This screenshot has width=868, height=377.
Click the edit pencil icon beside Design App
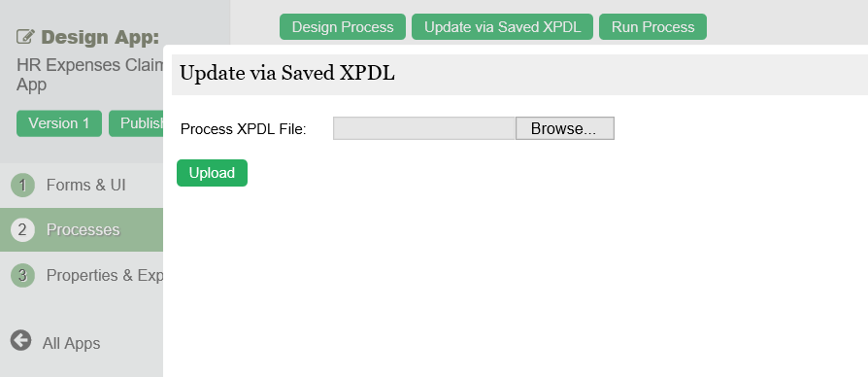pyautogui.click(x=25, y=37)
